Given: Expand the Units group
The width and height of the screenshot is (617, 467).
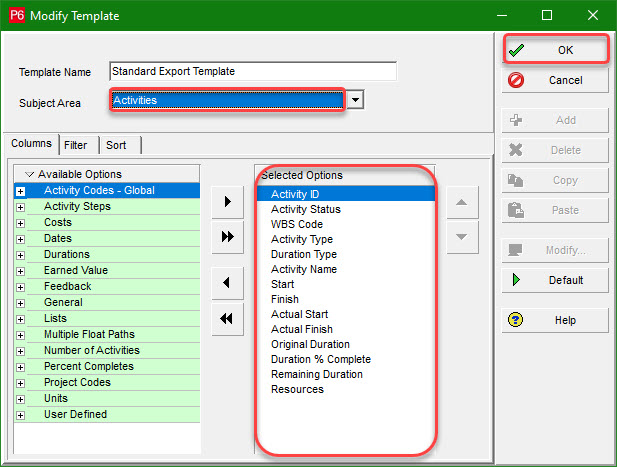Looking at the screenshot, I should pos(20,399).
